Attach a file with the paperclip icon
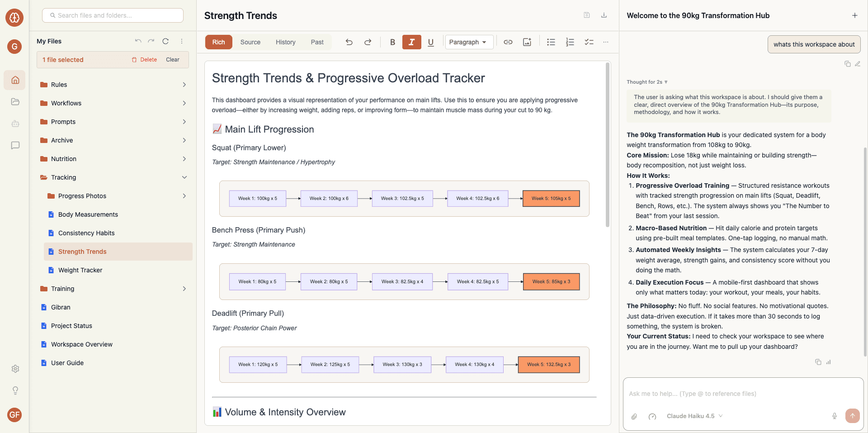Screen dimensions: 868x433 pos(634,416)
